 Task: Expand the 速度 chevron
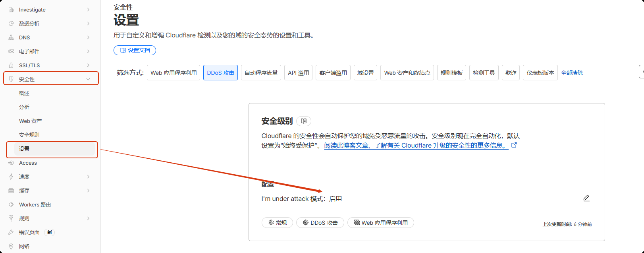(88, 177)
